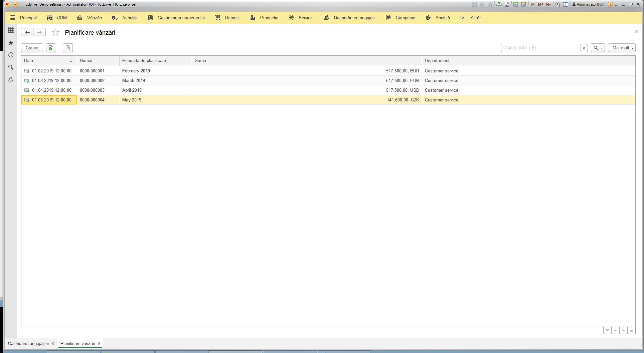This screenshot has width=644, height=353.
Task: Switch to Planificare vânzări bottom tab
Action: [x=77, y=343]
